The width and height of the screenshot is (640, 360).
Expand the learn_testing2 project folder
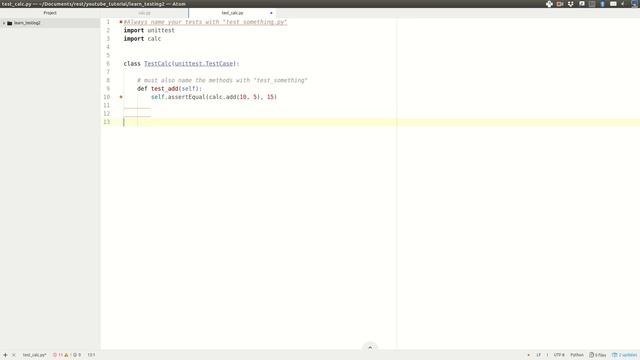pyautogui.click(x=4, y=23)
